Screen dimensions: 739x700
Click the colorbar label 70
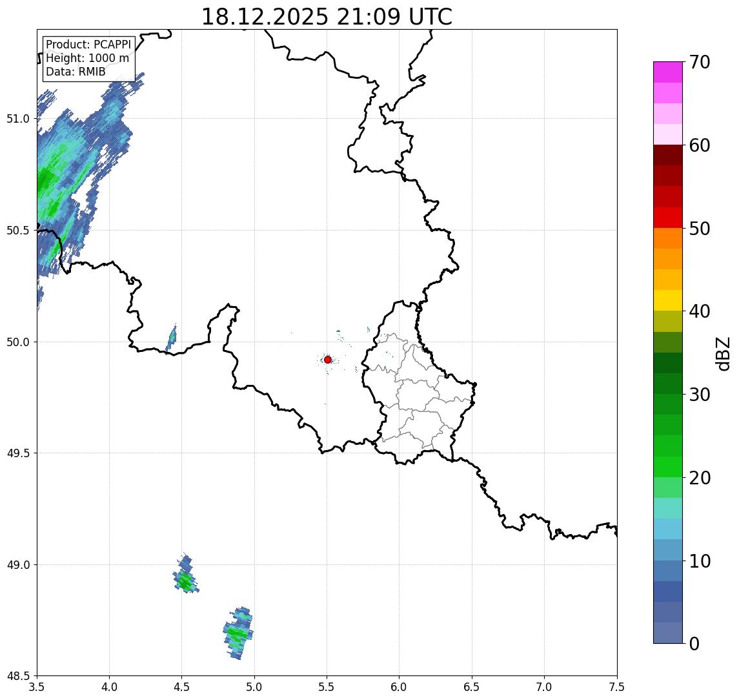pos(700,62)
